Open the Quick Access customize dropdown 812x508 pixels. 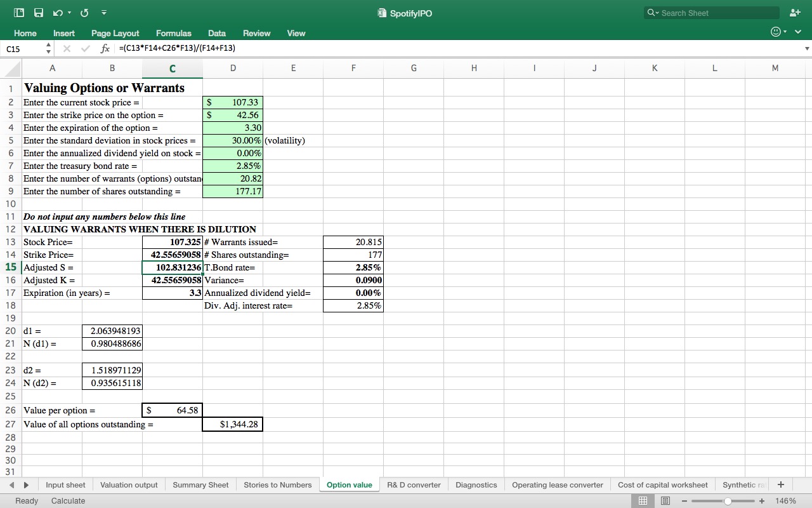tap(103, 12)
